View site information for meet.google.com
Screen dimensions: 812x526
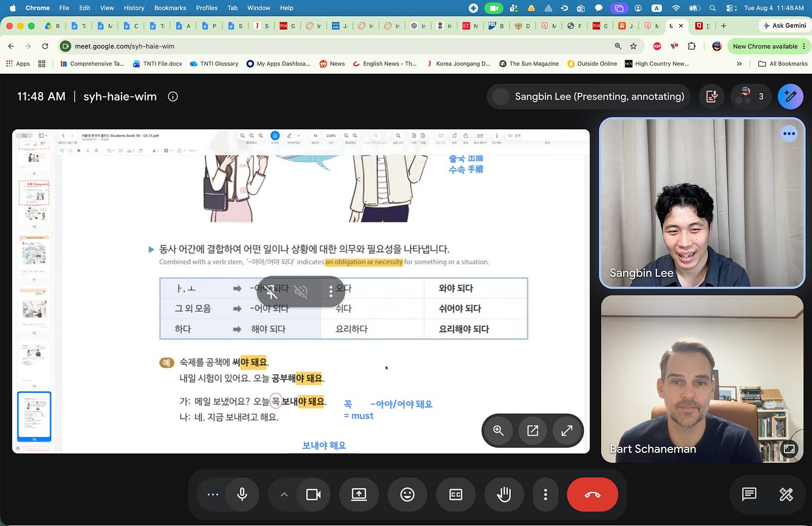pos(66,46)
